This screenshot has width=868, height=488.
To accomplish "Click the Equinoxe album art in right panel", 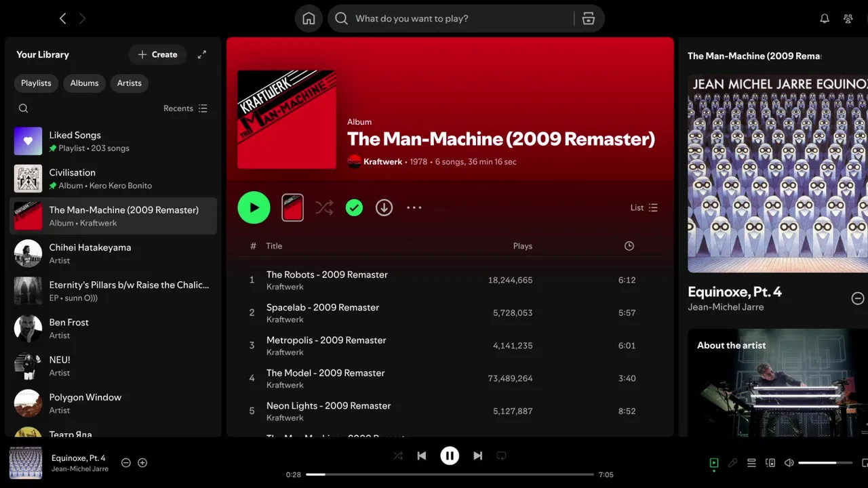I will pyautogui.click(x=778, y=174).
